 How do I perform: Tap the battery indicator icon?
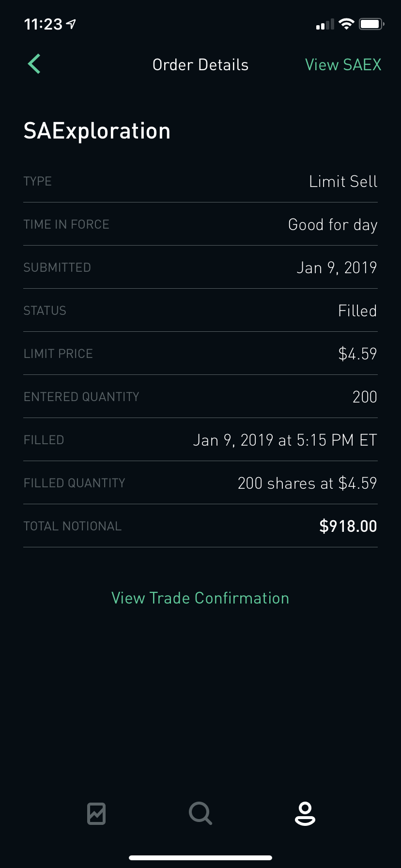pos(371,24)
